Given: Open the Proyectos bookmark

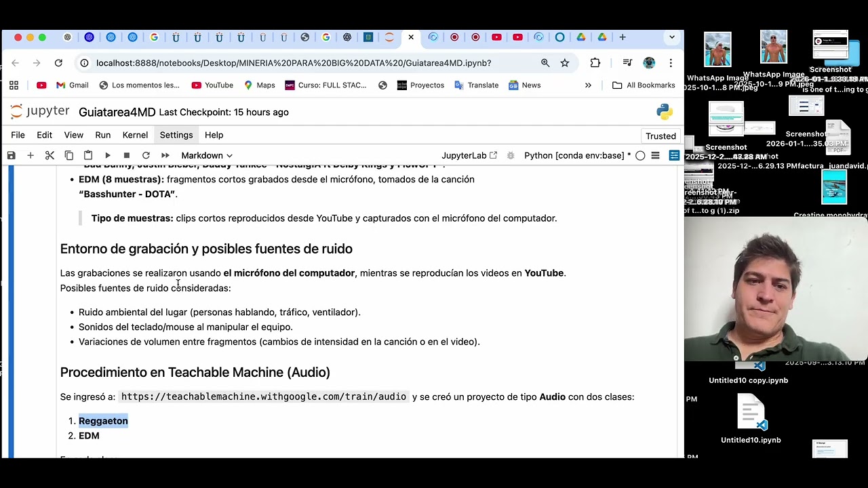Looking at the screenshot, I should click(420, 85).
